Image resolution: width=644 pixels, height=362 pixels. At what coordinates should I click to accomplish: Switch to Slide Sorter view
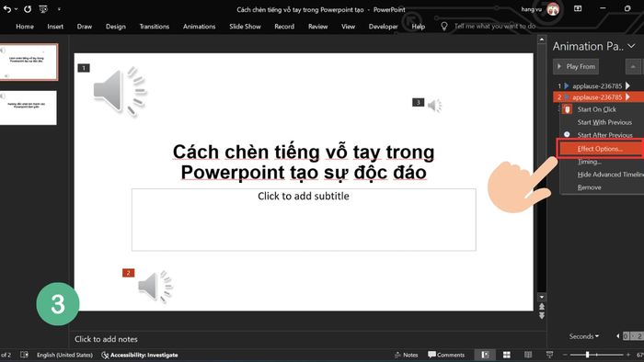click(x=507, y=355)
